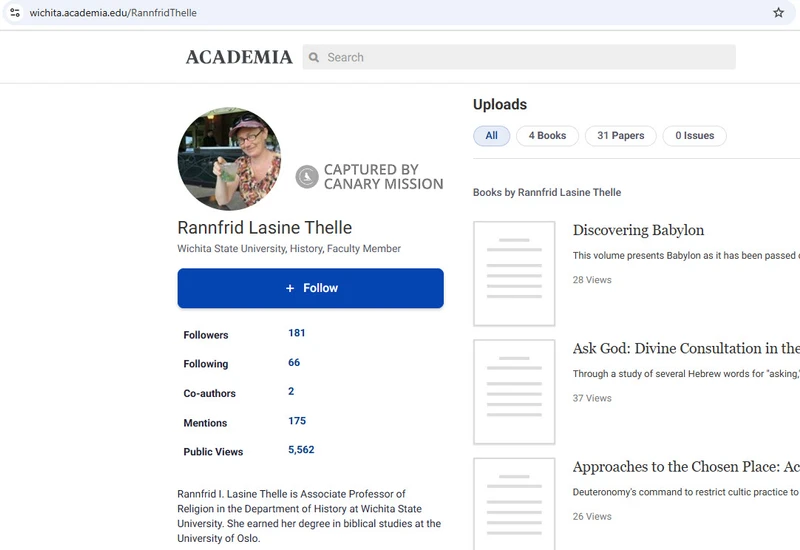Click the Ask God document thumbnail
The width and height of the screenshot is (800, 550).
pyautogui.click(x=514, y=392)
